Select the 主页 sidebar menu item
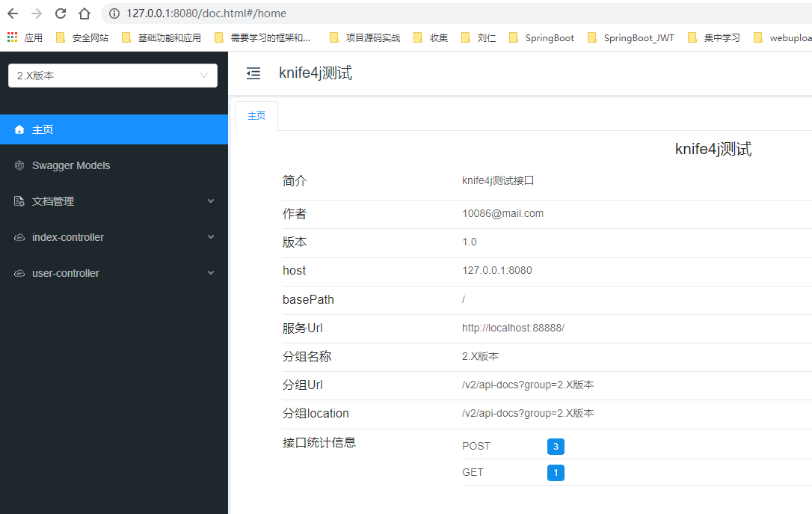Screen dimensions: 812x514 click(x=114, y=129)
